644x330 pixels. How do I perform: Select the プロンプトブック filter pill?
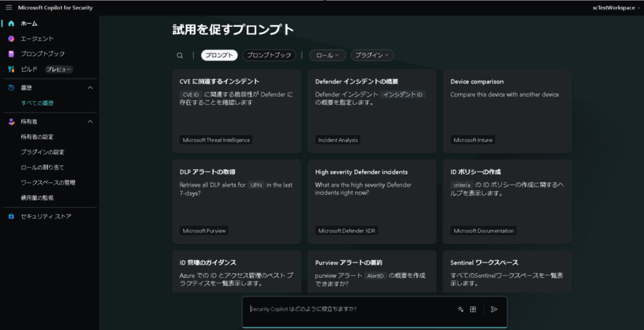point(269,55)
